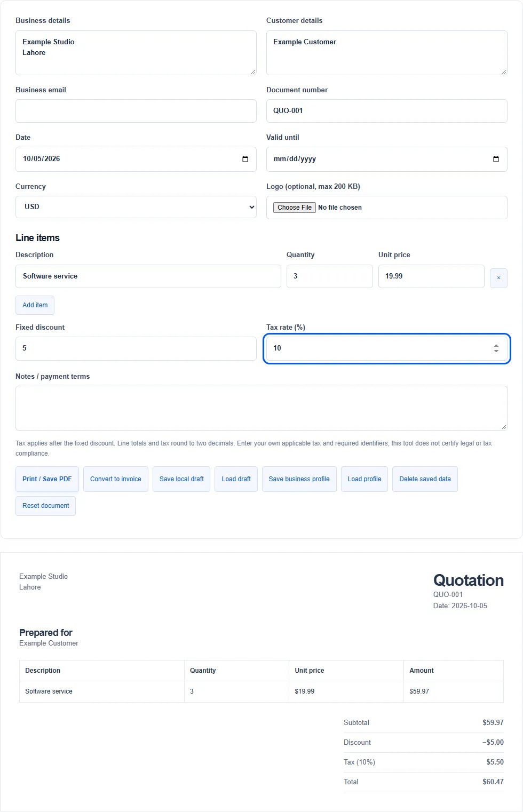523x812 pixels.
Task: Click the Notes textarea resize handle
Action: point(504,427)
